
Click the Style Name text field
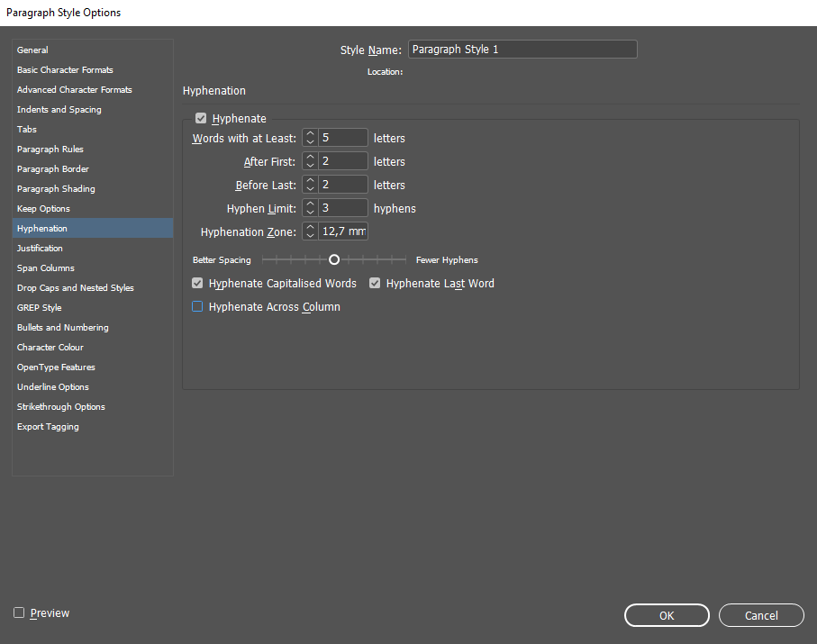[522, 50]
